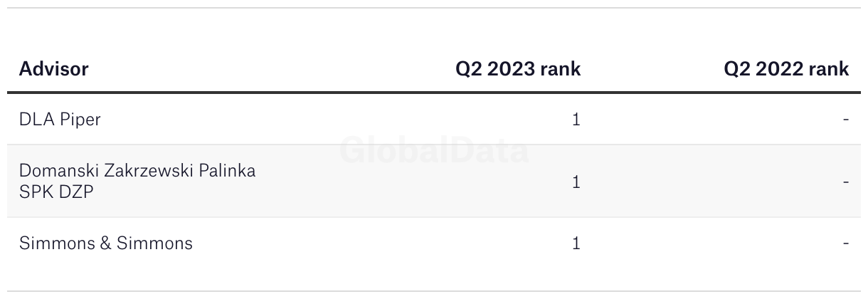The width and height of the screenshot is (868, 299).
Task: Click Simmons & Simmons' Q2 2022 rank dash
Action: 845,243
